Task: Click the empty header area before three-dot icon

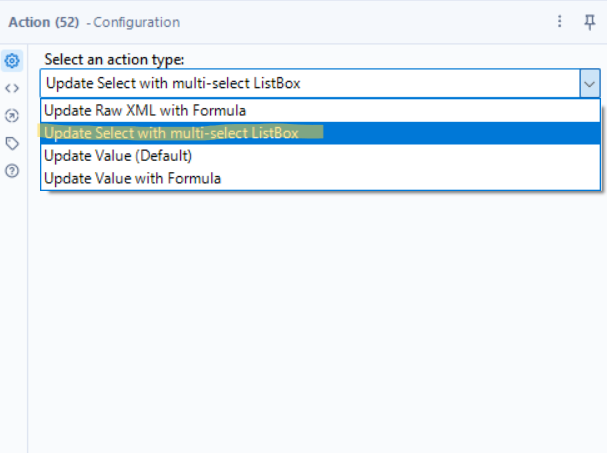Action: 400,21
